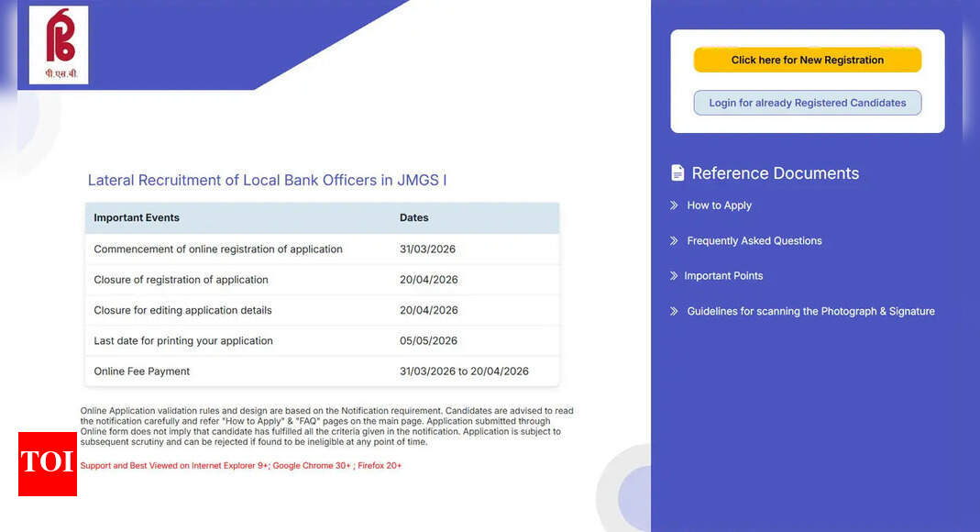Open the Frequently Asked Questions link
Viewport: 980px width, 532px height.
pyautogui.click(x=754, y=240)
